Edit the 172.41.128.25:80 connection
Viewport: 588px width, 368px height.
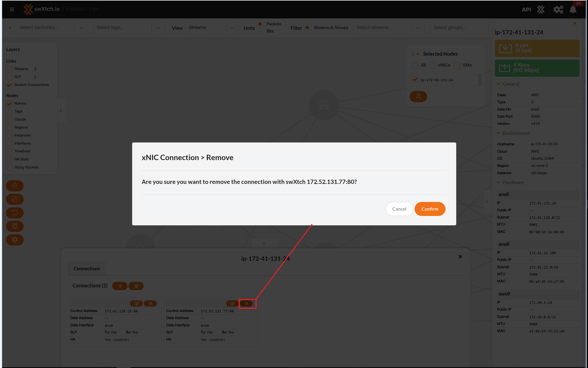click(x=136, y=303)
